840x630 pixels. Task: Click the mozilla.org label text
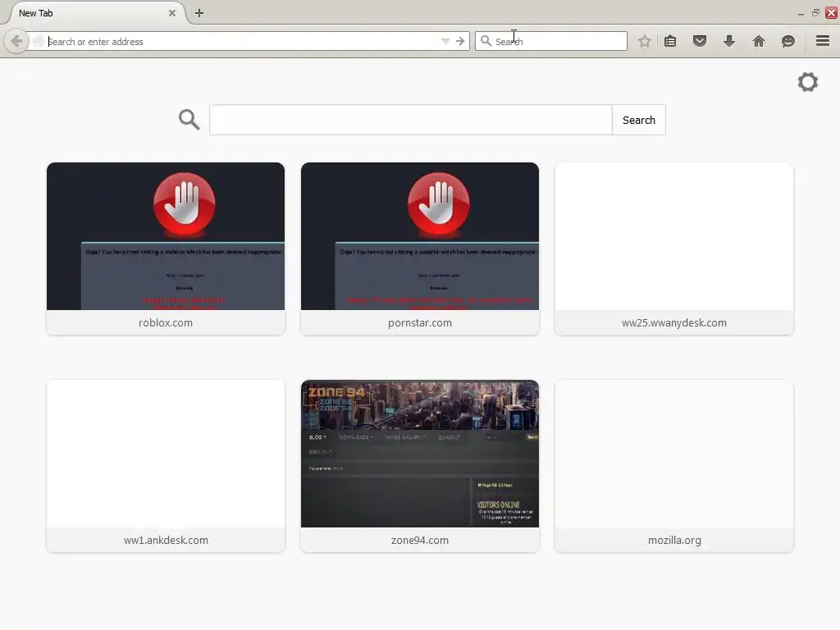tap(674, 541)
